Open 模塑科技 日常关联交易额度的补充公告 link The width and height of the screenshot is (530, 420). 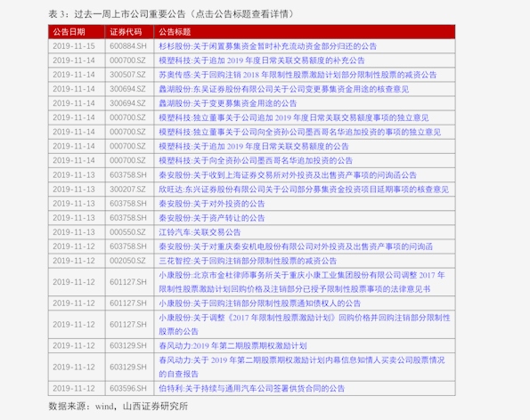tap(262, 61)
